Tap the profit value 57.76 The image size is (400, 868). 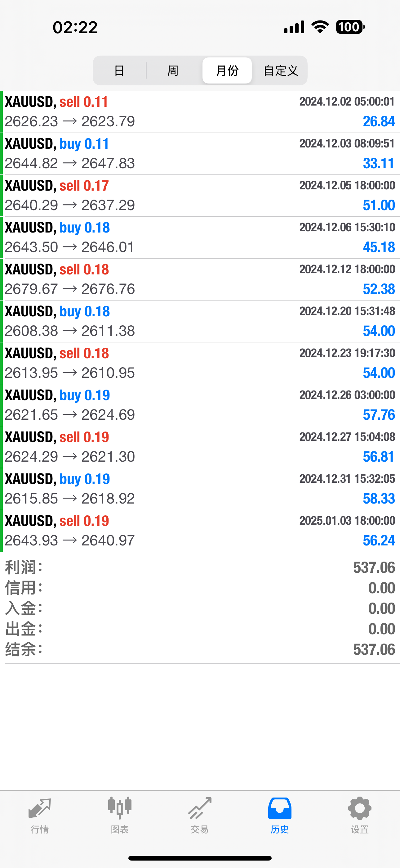click(x=379, y=415)
